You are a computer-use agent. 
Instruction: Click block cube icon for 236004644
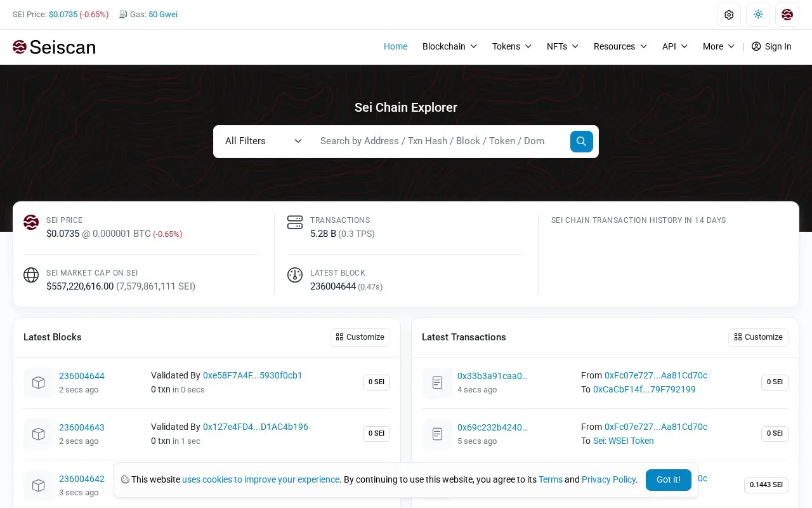pos(39,383)
